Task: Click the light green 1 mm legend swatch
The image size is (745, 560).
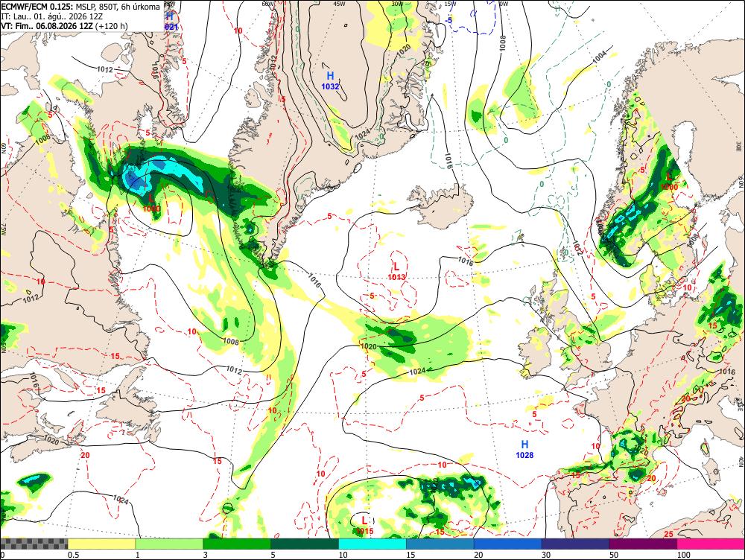Action: click(169, 544)
